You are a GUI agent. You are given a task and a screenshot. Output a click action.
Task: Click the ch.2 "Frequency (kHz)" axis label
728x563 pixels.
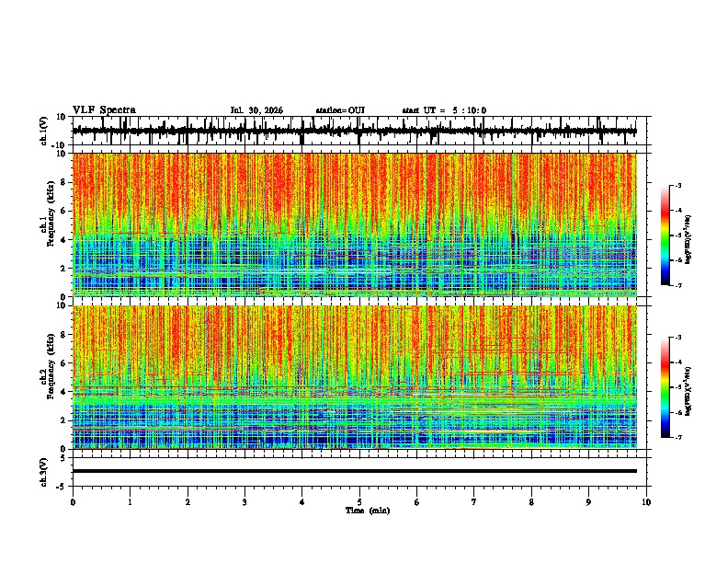coord(51,366)
